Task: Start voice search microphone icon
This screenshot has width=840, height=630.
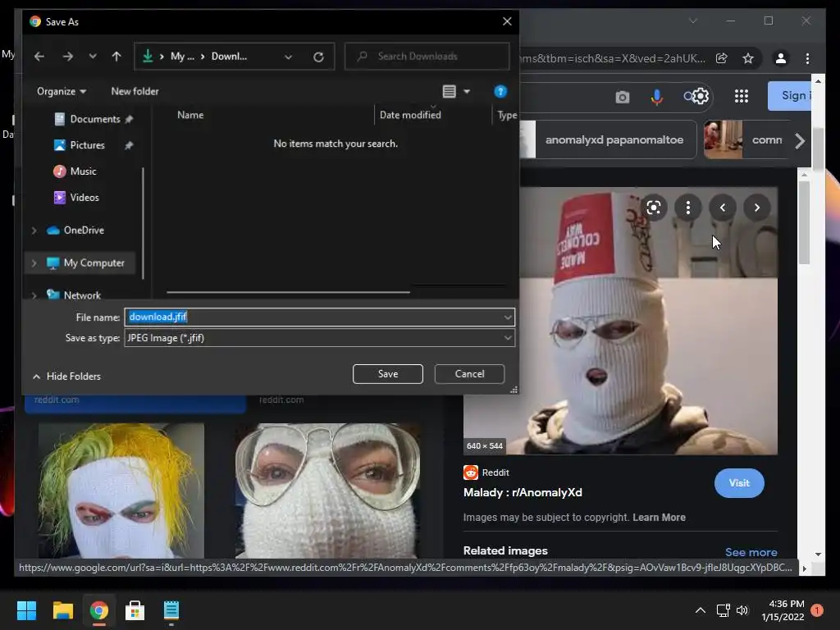Action: pos(657,97)
